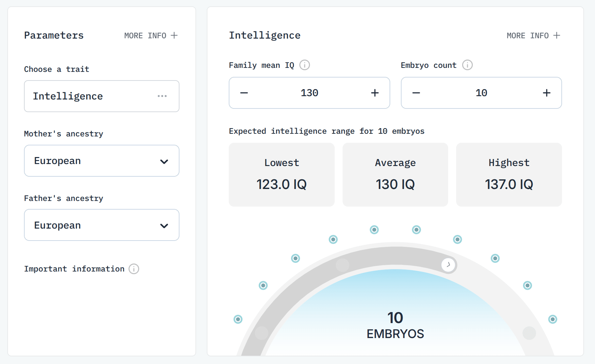Click the Family mean IQ value 130
The width and height of the screenshot is (595, 364).
(x=310, y=93)
